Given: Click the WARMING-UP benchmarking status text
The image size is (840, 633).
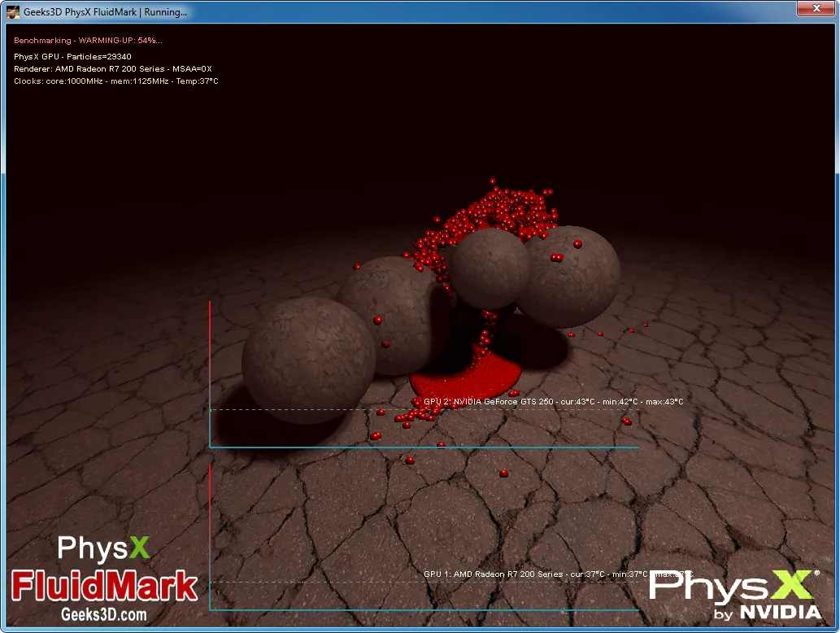Looking at the screenshot, I should point(88,40).
